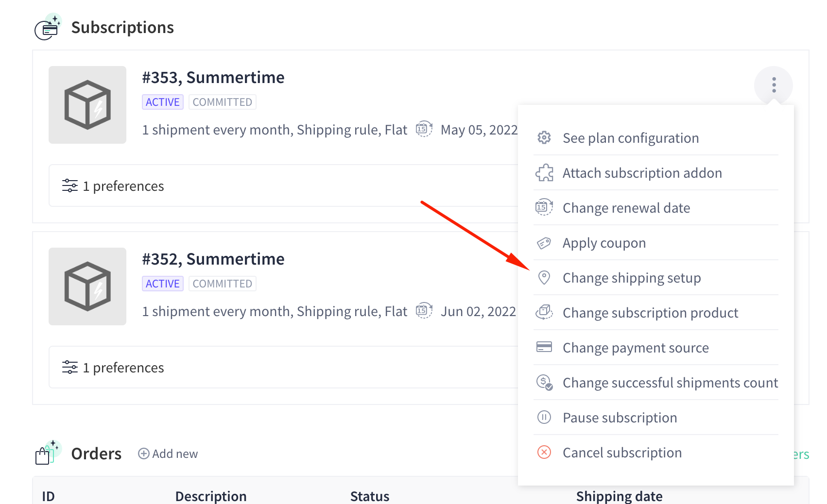
Task: Click the gear icon beside See plan configuration
Action: coord(544,138)
